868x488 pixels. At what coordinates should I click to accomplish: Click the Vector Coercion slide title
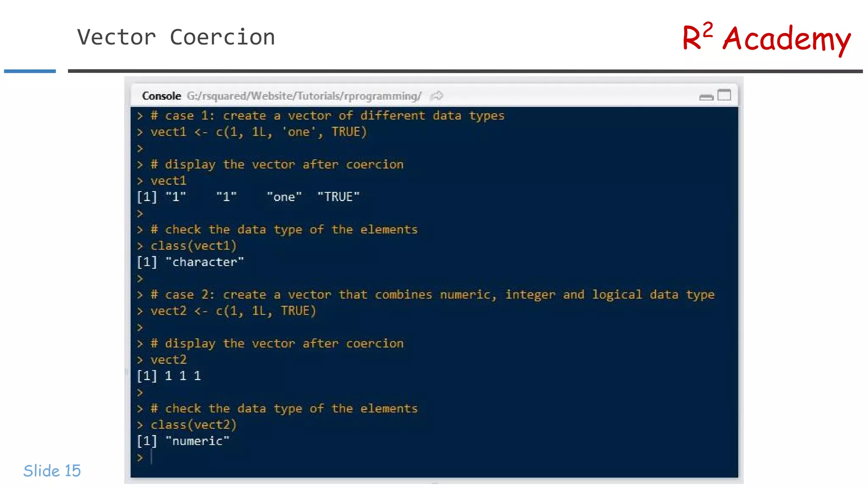(x=176, y=37)
